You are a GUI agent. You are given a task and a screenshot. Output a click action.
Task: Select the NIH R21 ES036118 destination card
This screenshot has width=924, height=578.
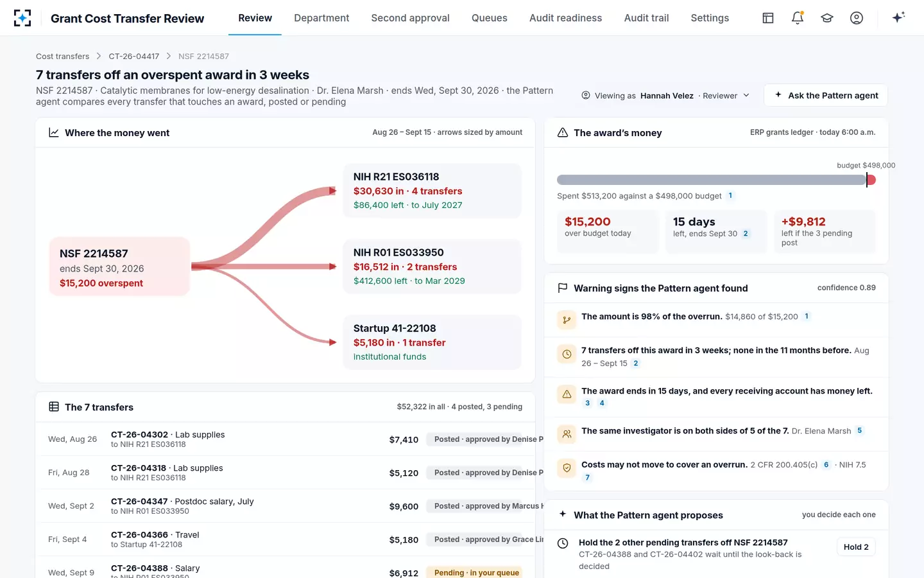tap(432, 191)
